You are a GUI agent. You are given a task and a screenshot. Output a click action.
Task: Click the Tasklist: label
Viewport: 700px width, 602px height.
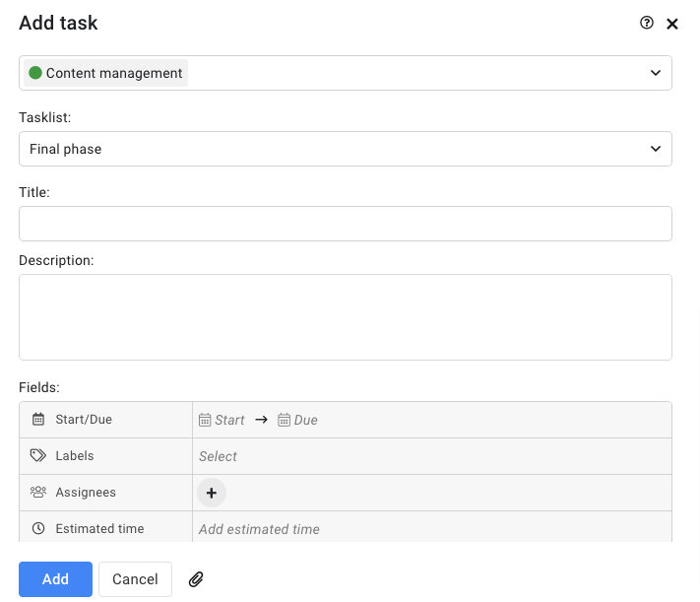pos(44,117)
